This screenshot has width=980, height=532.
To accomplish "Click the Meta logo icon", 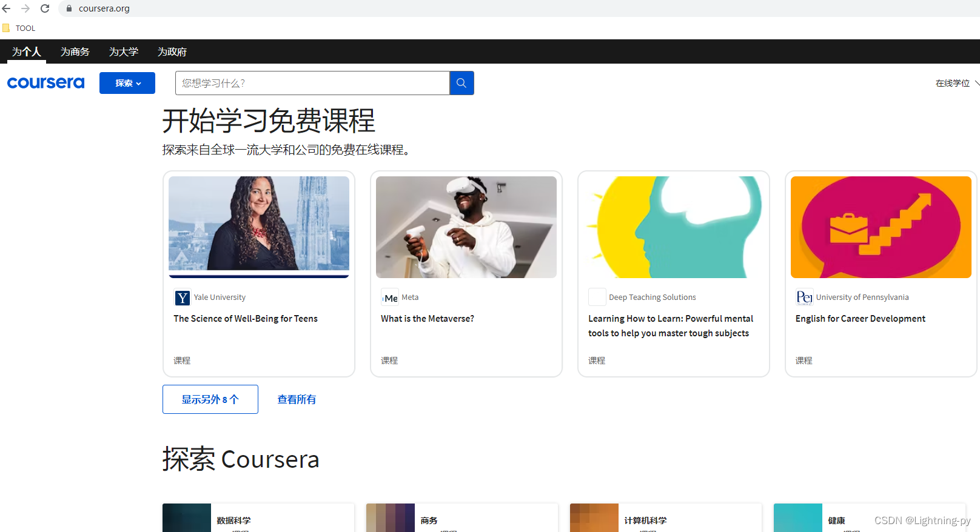I will point(390,298).
